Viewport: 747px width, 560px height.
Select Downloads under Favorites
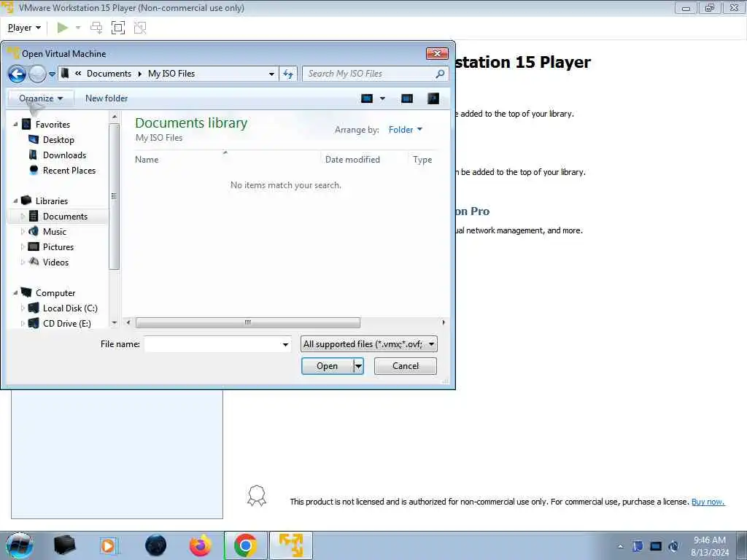[x=64, y=155]
